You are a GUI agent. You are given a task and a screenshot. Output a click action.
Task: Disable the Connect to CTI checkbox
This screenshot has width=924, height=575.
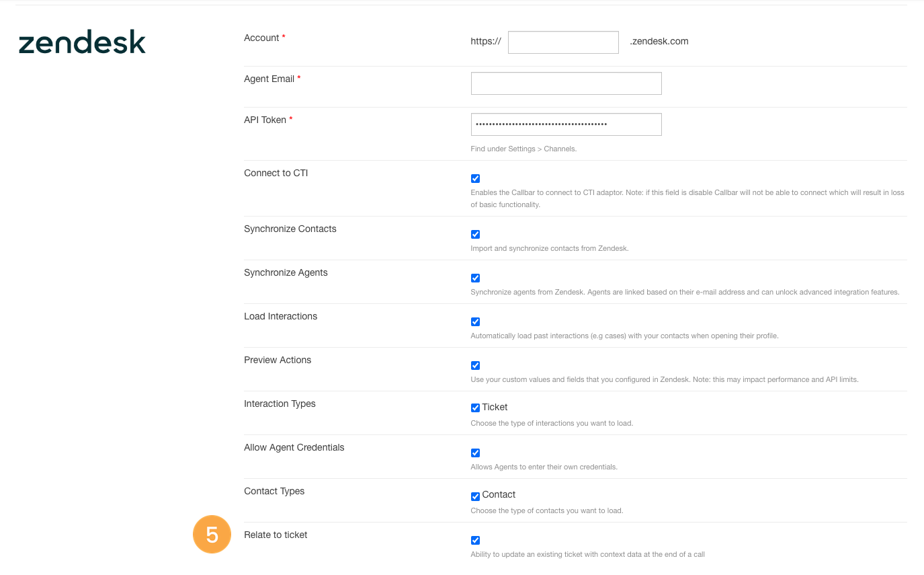pyautogui.click(x=475, y=178)
